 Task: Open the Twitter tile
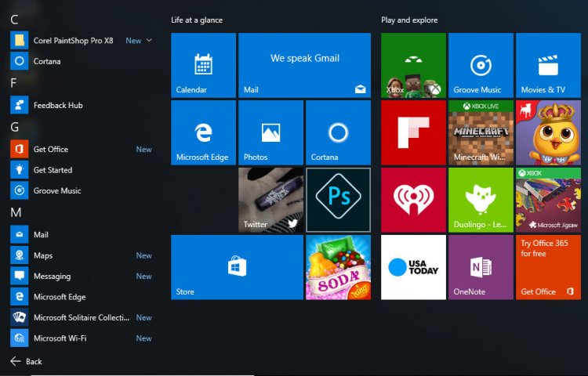tap(270, 200)
